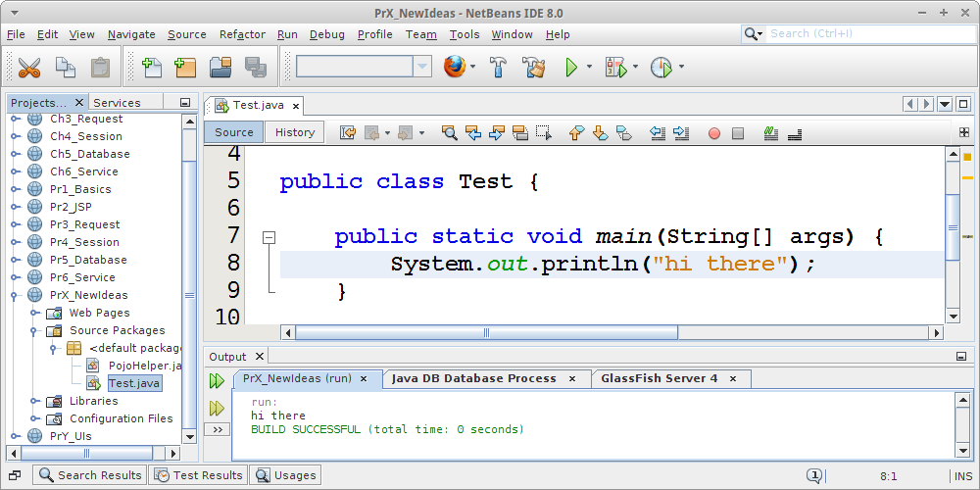Image resolution: width=980 pixels, height=490 pixels.
Task: Stop Macro Recording square icon
Action: click(x=738, y=133)
